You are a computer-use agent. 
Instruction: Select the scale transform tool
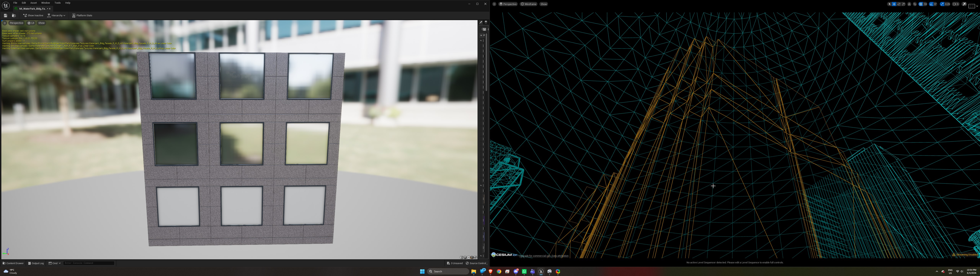(x=903, y=4)
